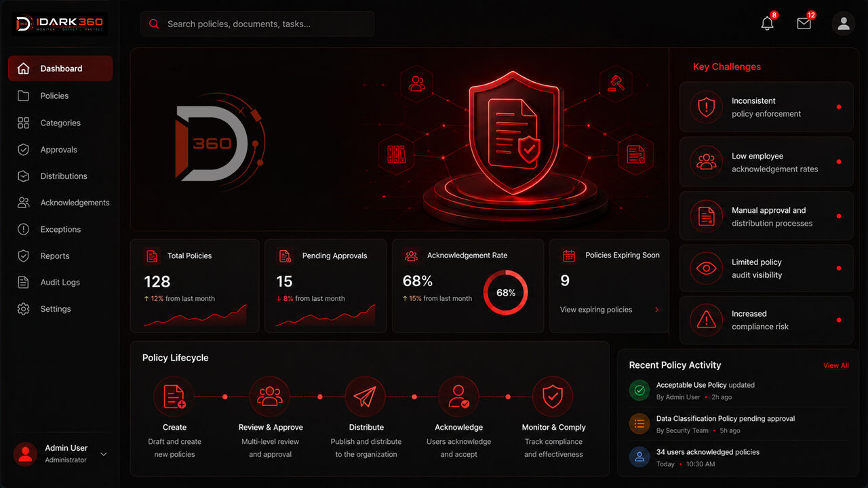Click the Limited policy audit eye icon

(x=707, y=268)
